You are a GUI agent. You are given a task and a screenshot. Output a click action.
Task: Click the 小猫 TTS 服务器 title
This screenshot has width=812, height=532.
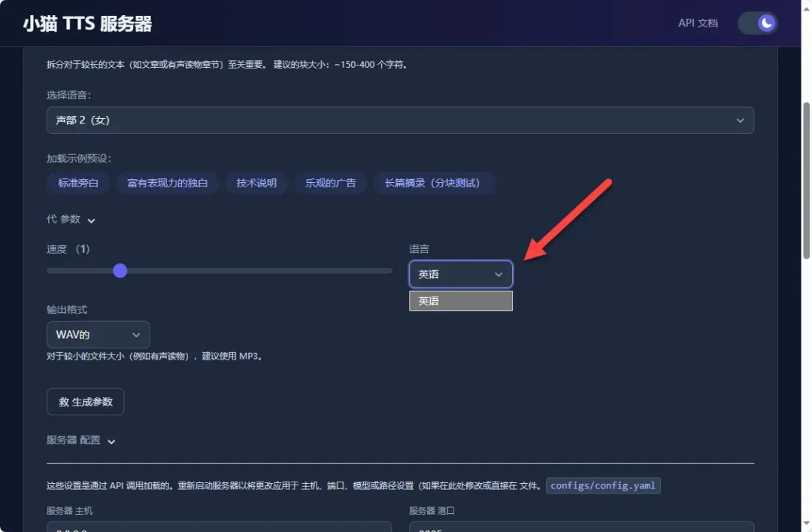pyautogui.click(x=87, y=23)
